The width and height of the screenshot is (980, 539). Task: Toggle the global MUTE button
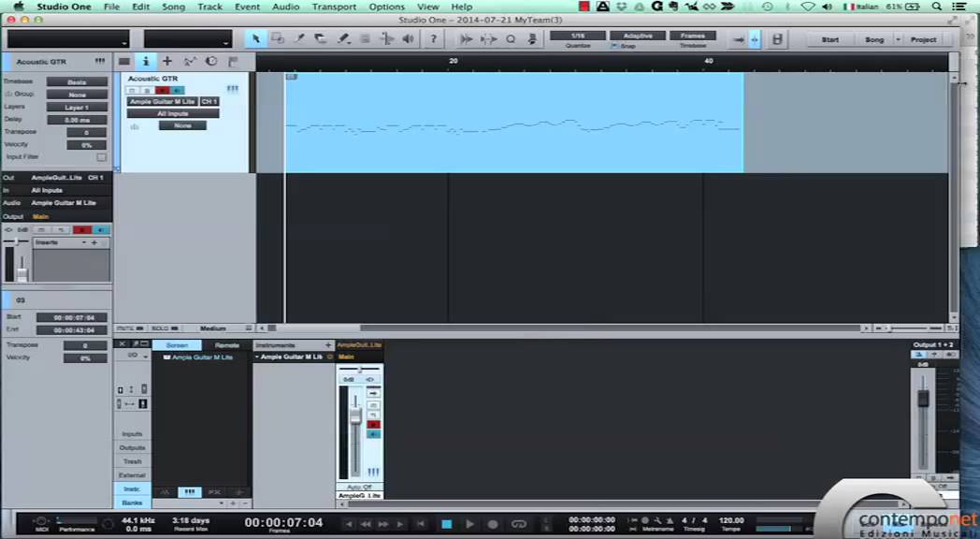point(130,328)
